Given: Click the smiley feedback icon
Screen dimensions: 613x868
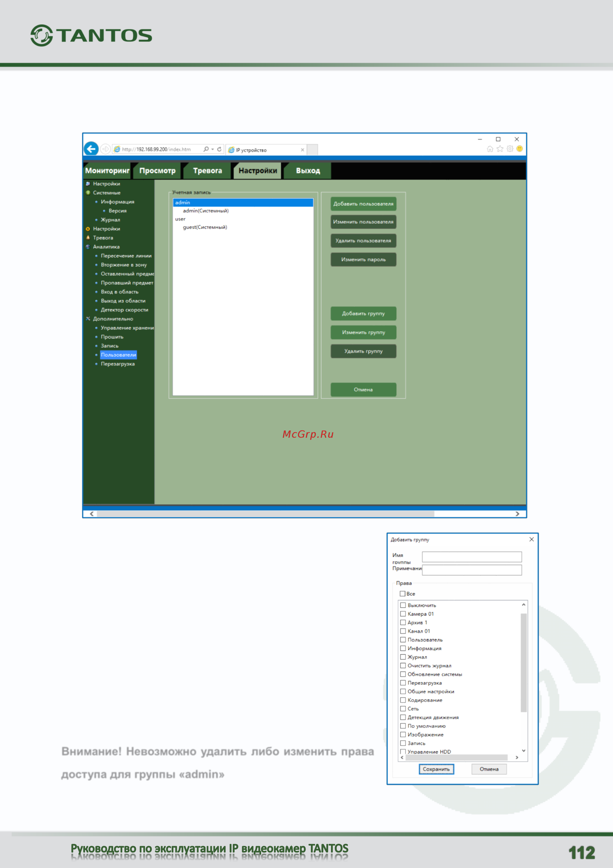Looking at the screenshot, I should (x=520, y=149).
